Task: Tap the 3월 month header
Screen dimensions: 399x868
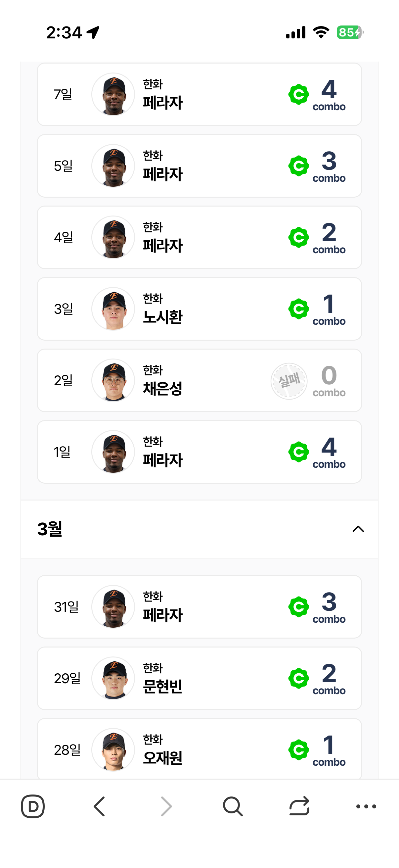Action: 50,529
